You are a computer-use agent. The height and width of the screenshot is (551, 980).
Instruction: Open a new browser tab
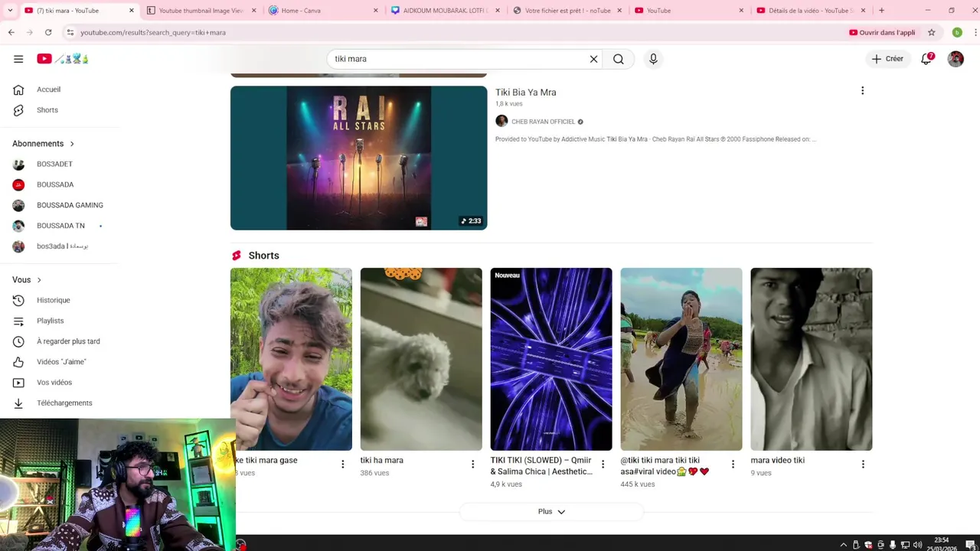point(881,11)
